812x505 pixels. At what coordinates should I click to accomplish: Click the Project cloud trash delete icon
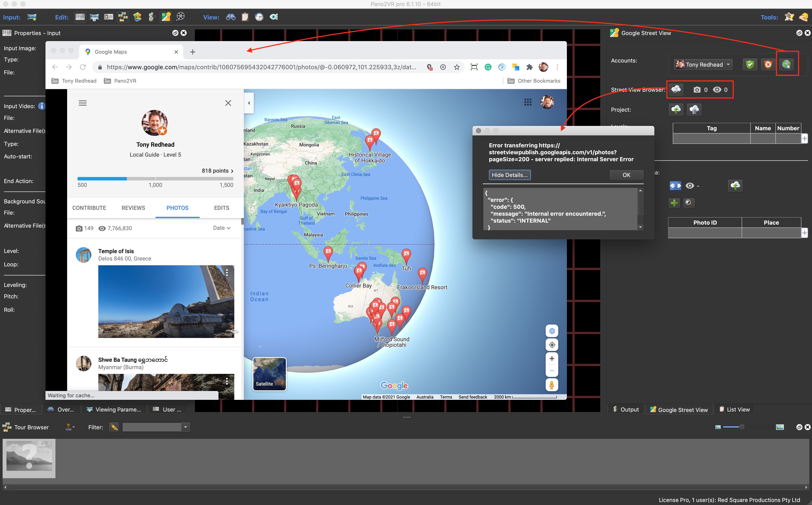click(x=694, y=109)
